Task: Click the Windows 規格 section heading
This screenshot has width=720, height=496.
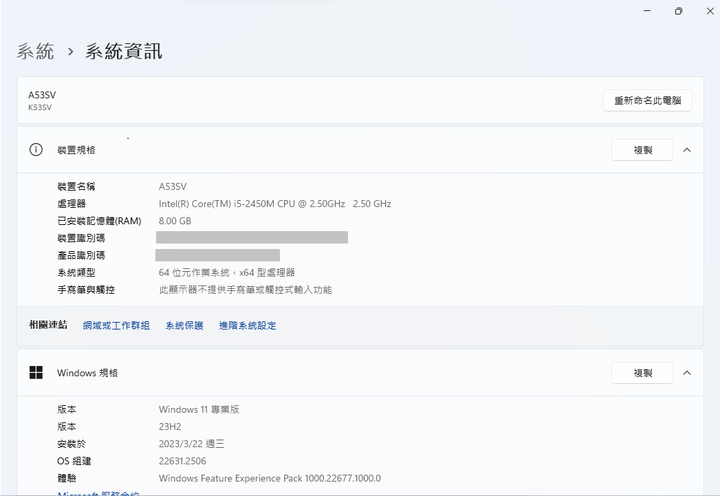Action: pyautogui.click(x=87, y=373)
